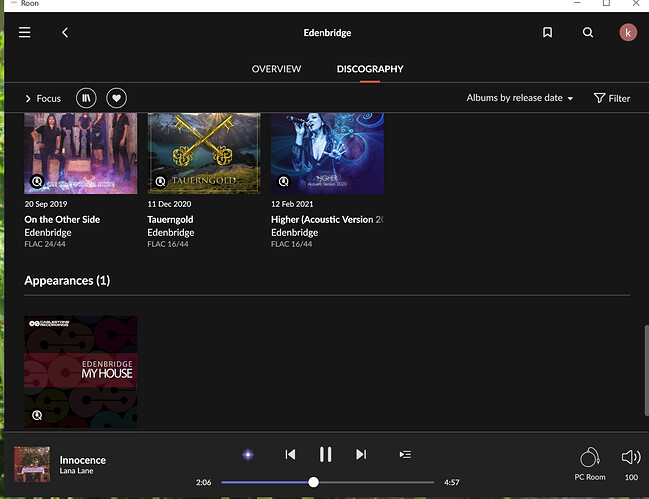The image size is (649, 499).
Task: Open the Filter option
Action: pyautogui.click(x=612, y=98)
